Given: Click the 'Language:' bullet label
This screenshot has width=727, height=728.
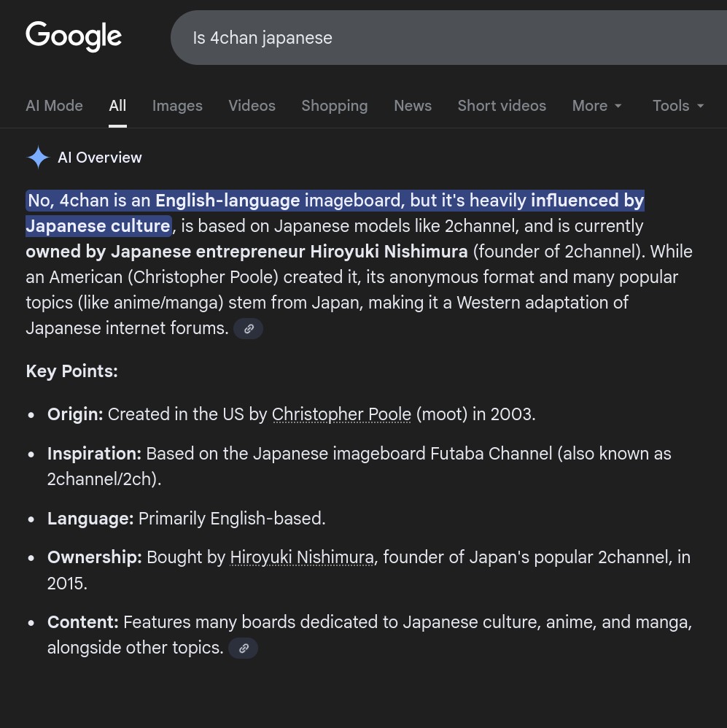Looking at the screenshot, I should tap(90, 519).
